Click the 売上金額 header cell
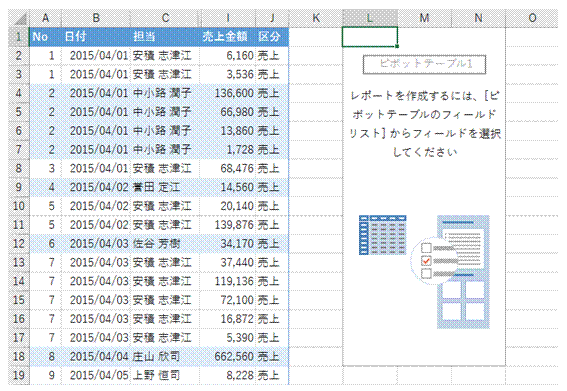 click(x=228, y=37)
